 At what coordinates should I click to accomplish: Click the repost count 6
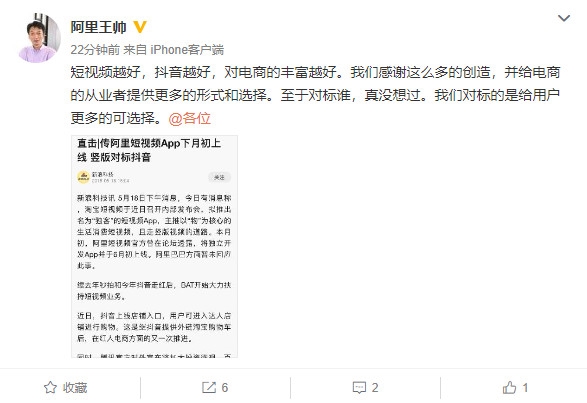point(225,388)
